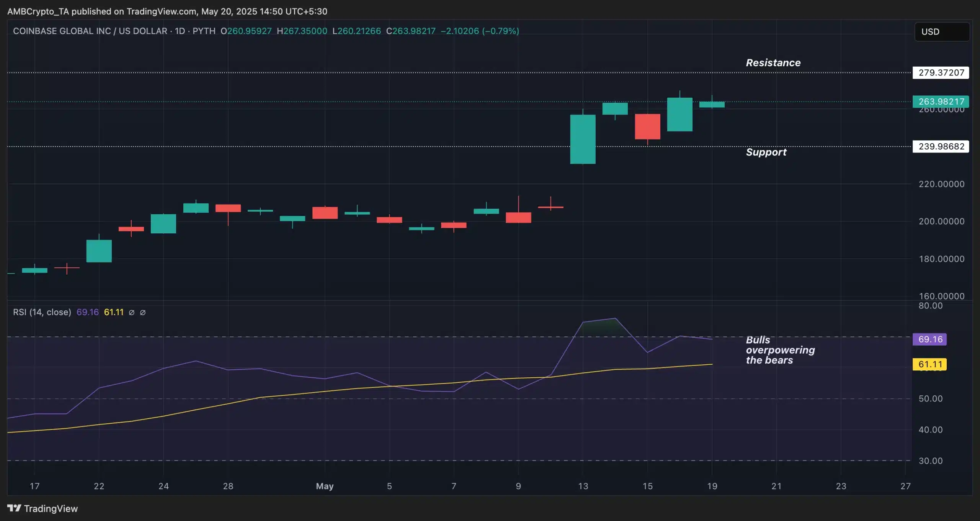Open the USD currency selector

pyautogui.click(x=942, y=32)
